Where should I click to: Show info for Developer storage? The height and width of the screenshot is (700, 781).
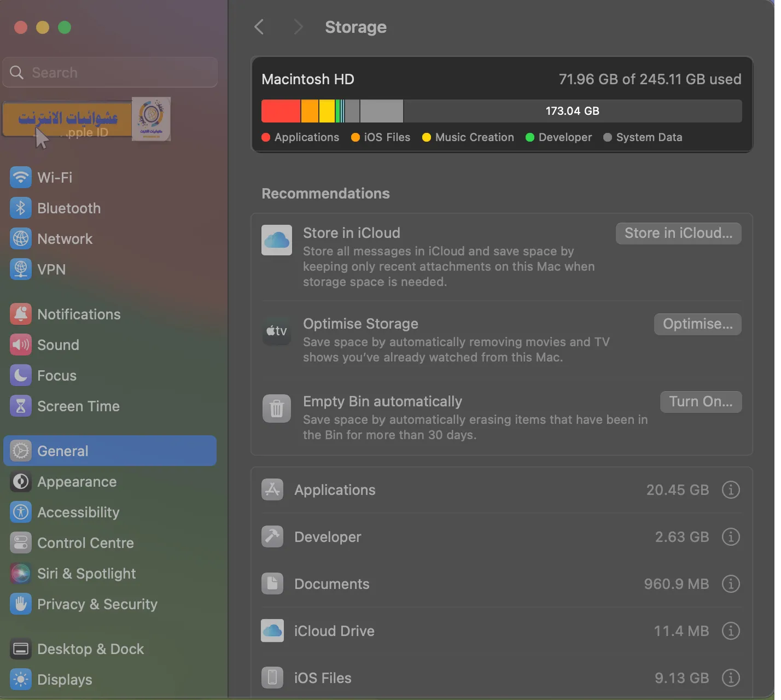(x=731, y=537)
